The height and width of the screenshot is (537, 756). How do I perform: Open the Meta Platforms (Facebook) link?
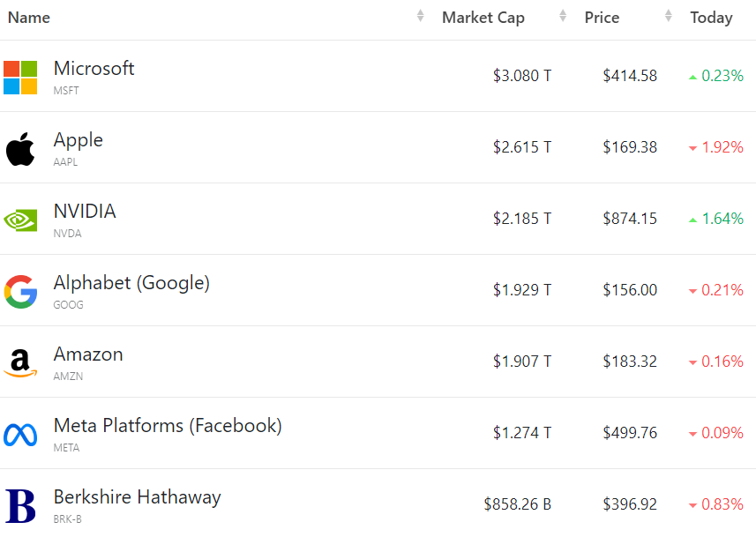(168, 426)
